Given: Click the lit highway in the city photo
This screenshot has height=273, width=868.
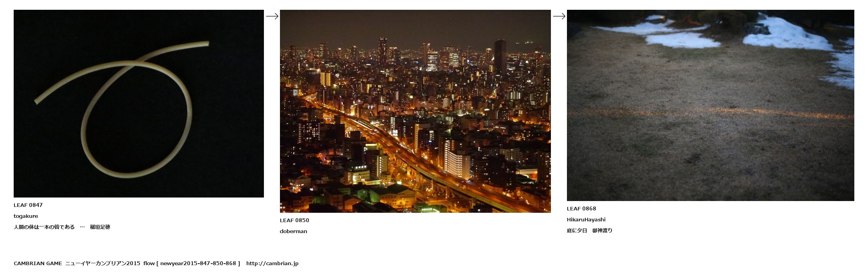Looking at the screenshot, I should [x=395, y=149].
